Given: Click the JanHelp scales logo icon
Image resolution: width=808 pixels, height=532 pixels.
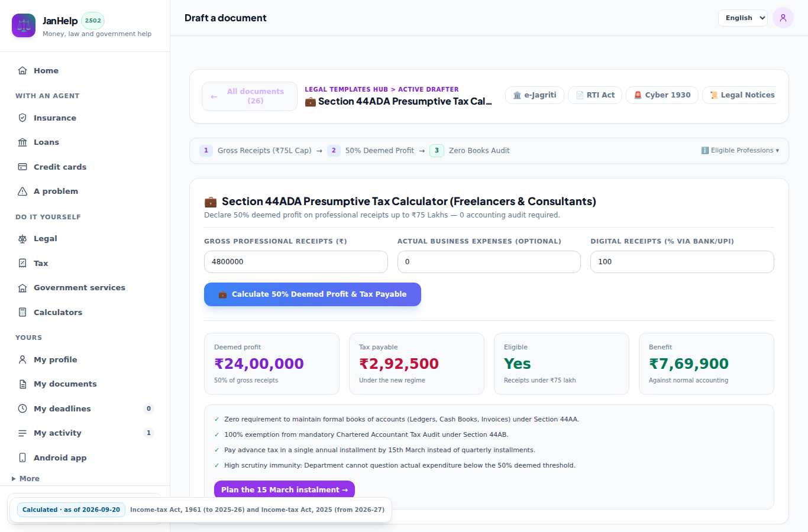Looking at the screenshot, I should [24, 25].
